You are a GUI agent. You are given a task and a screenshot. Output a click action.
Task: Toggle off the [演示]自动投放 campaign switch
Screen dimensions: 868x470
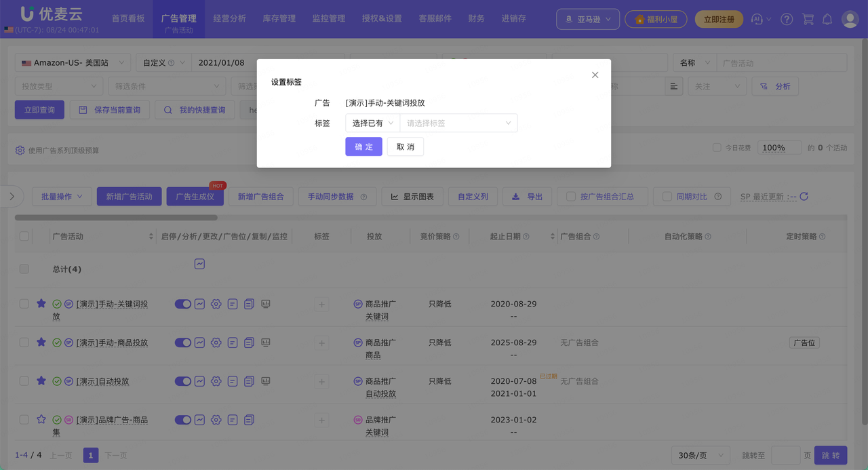tap(183, 381)
